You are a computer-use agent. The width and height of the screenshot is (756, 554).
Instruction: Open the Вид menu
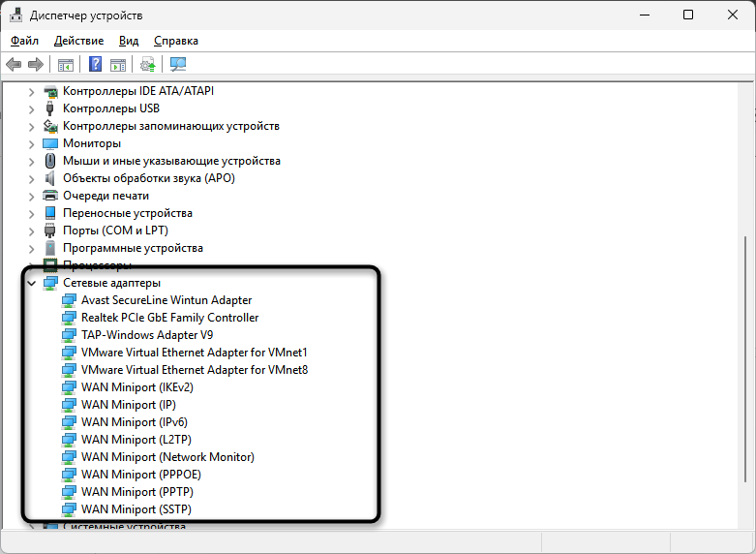[x=129, y=41]
